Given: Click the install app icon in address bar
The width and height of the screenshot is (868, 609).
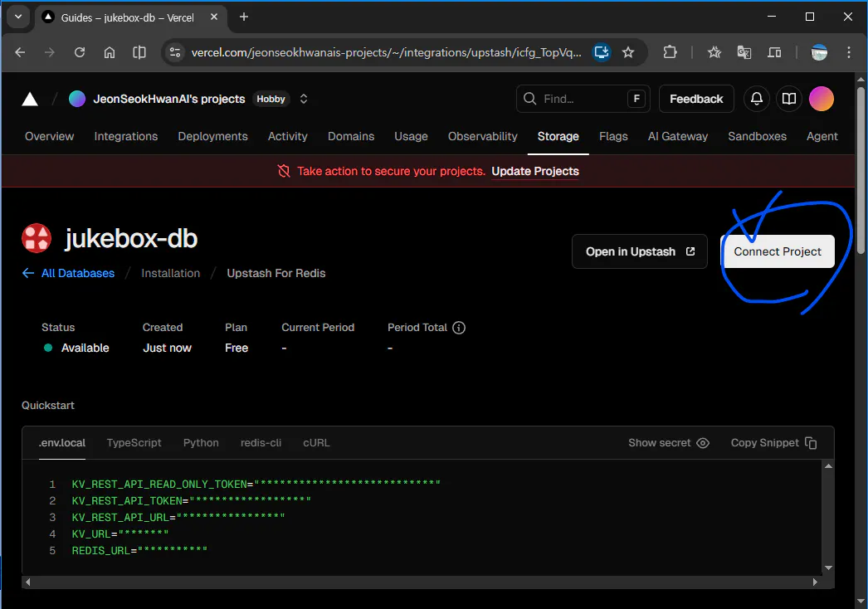Looking at the screenshot, I should [602, 52].
